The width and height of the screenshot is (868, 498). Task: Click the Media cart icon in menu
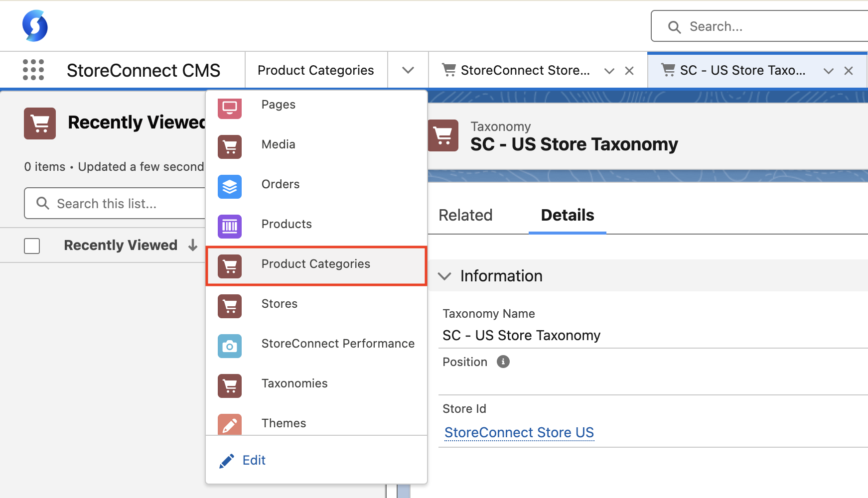point(230,147)
